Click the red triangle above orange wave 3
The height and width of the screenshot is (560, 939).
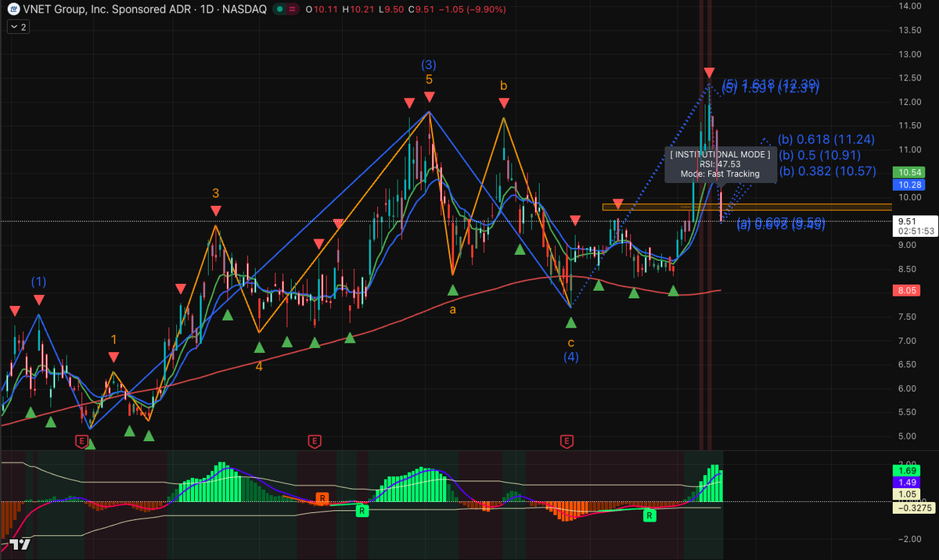coord(215,210)
